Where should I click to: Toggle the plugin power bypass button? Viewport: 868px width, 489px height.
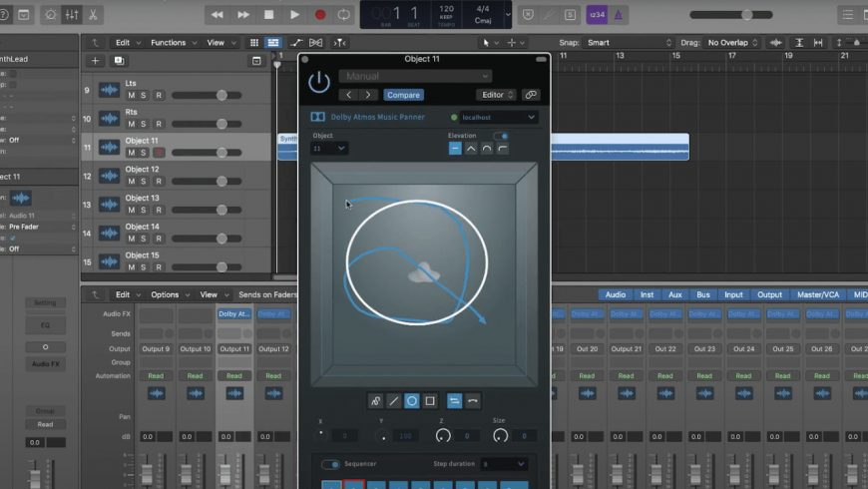tap(319, 83)
